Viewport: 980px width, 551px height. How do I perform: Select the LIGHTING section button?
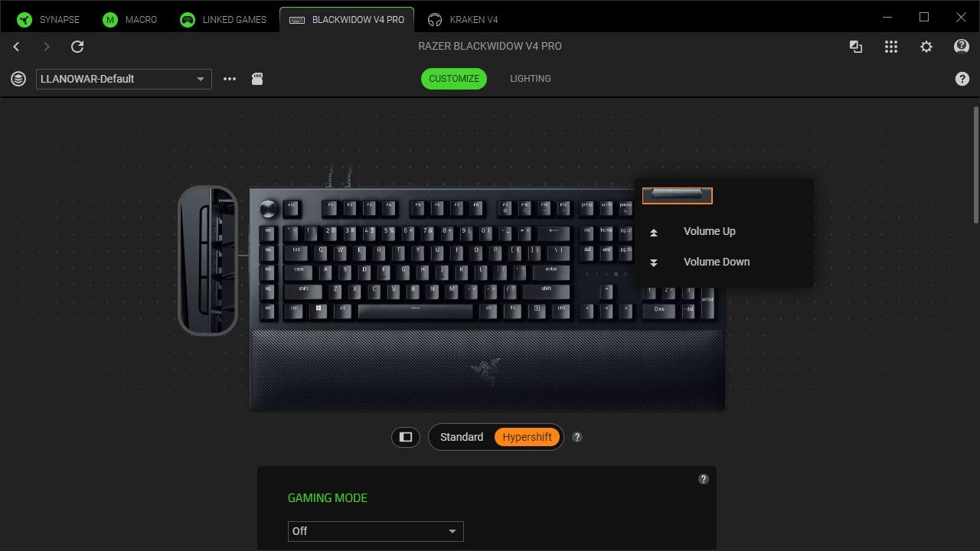coord(531,79)
